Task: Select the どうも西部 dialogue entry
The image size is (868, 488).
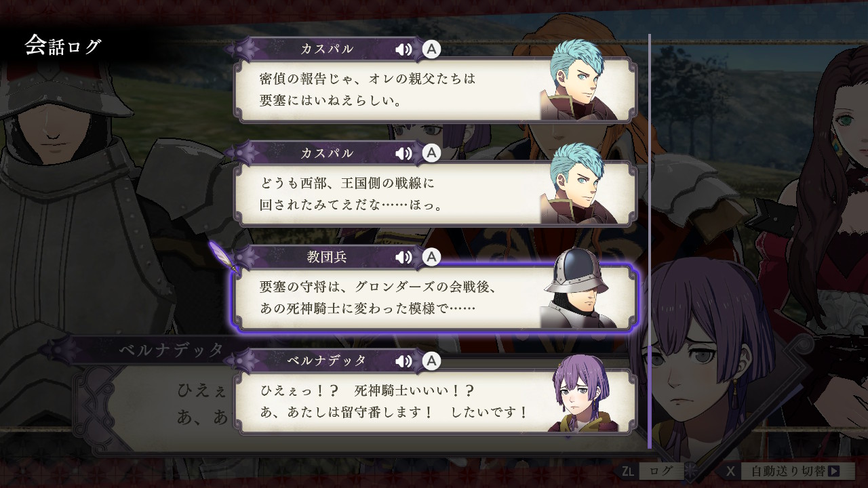Action: pos(435,193)
